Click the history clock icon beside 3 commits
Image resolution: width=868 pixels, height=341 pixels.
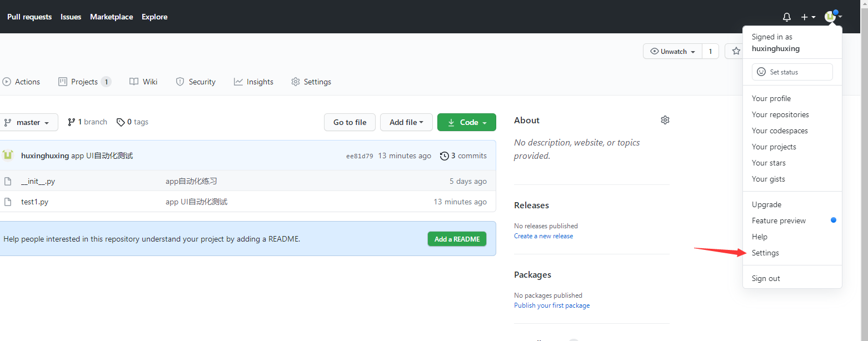click(x=444, y=156)
